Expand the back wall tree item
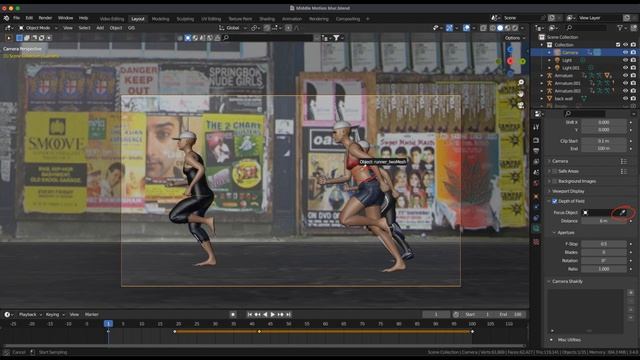Viewport: 640px width, 360px height. (542, 98)
